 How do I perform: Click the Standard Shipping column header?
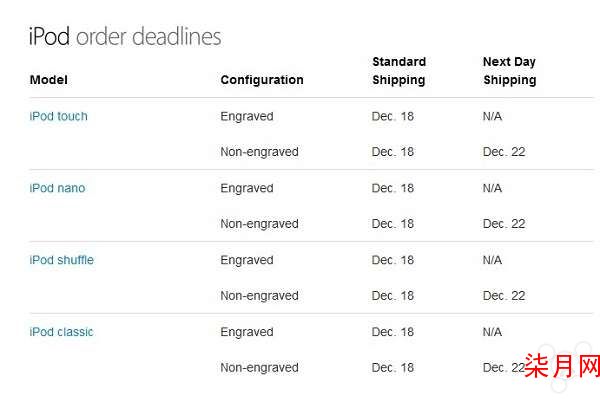(399, 71)
